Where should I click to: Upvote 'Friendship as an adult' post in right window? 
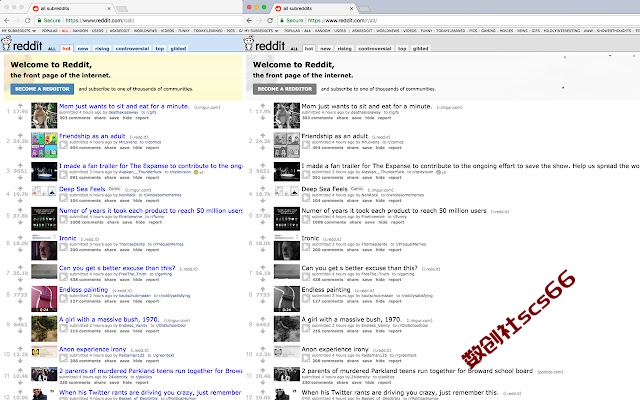click(262, 135)
